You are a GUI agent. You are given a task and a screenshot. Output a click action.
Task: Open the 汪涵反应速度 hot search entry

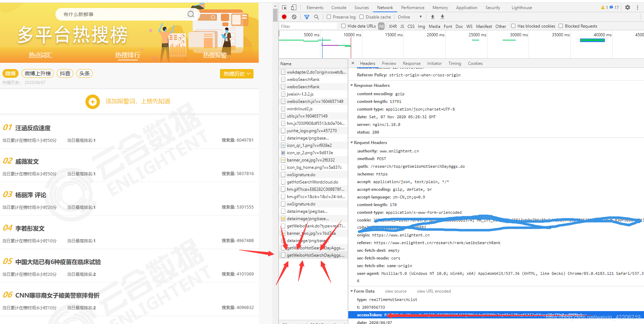click(x=33, y=128)
